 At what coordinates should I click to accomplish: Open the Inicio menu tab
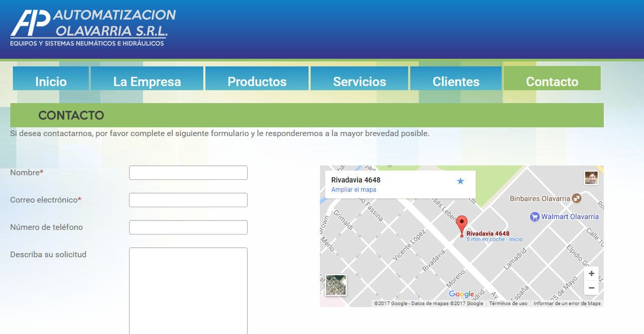coord(51,78)
